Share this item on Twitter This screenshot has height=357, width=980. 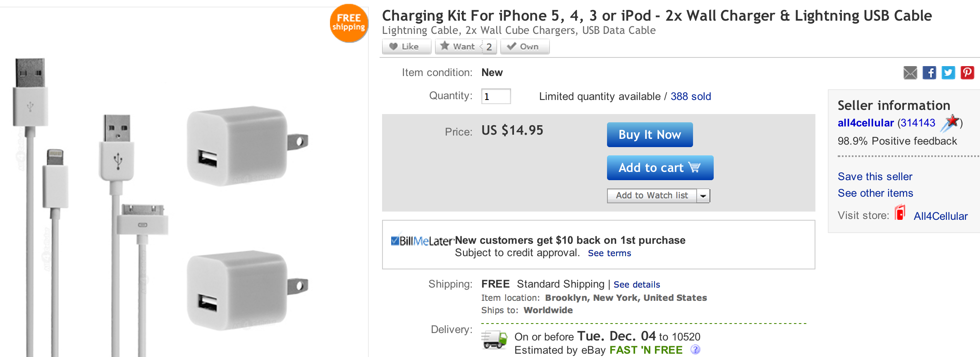click(948, 73)
